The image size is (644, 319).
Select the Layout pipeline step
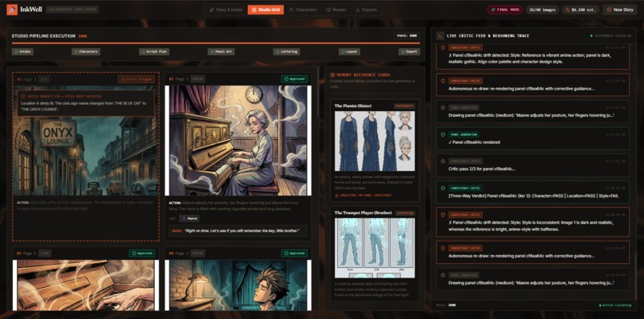click(x=349, y=52)
